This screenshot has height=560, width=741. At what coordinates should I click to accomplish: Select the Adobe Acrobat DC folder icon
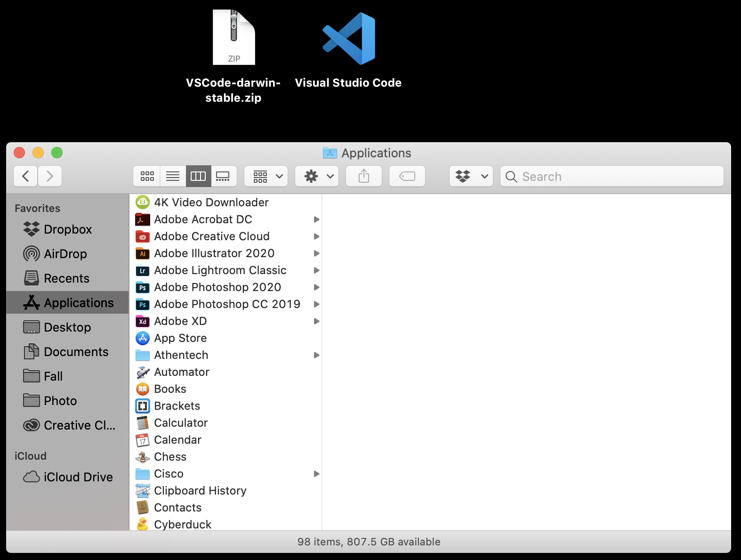(143, 219)
